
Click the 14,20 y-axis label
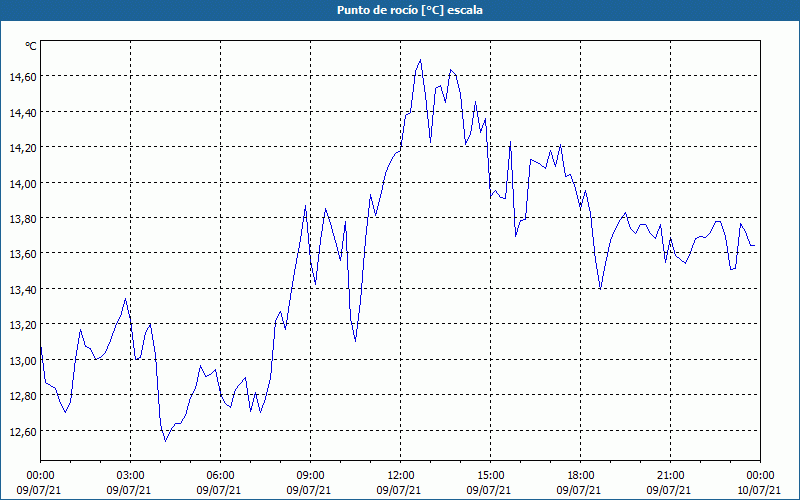(23, 147)
